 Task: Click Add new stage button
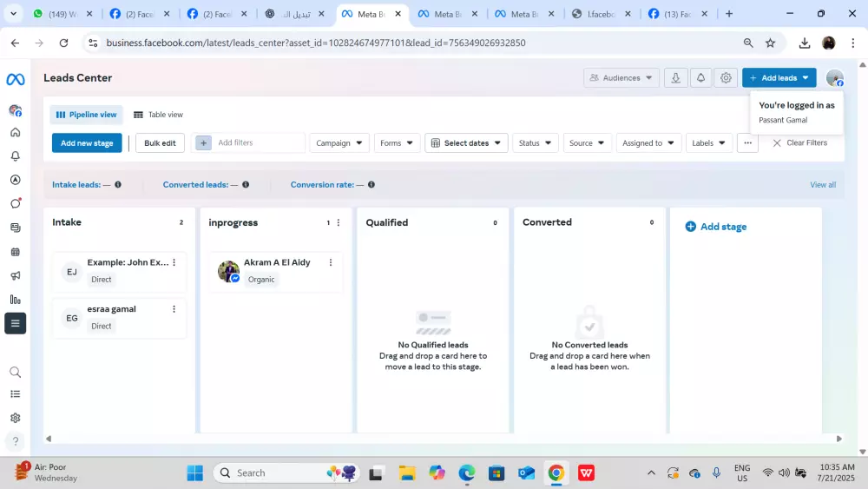pos(87,143)
